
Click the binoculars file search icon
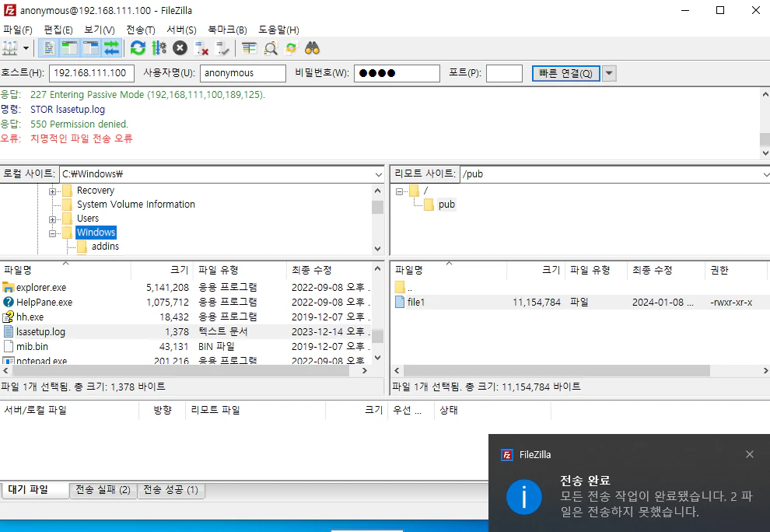point(313,48)
